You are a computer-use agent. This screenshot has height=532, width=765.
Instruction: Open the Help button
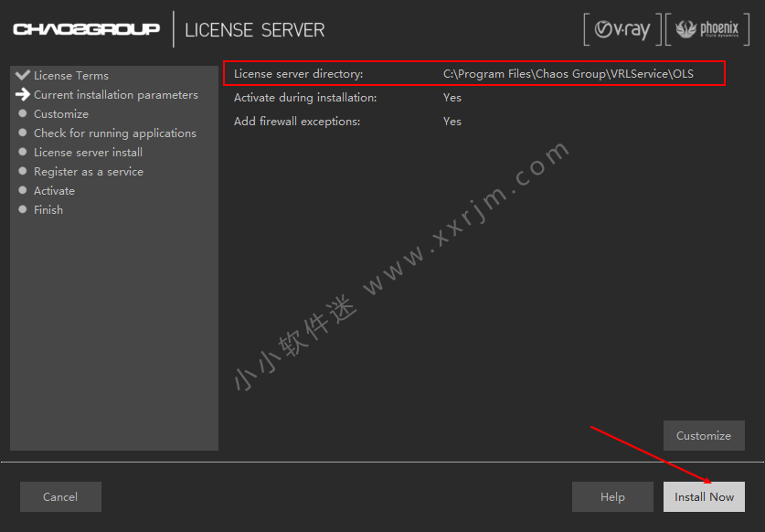coord(612,497)
